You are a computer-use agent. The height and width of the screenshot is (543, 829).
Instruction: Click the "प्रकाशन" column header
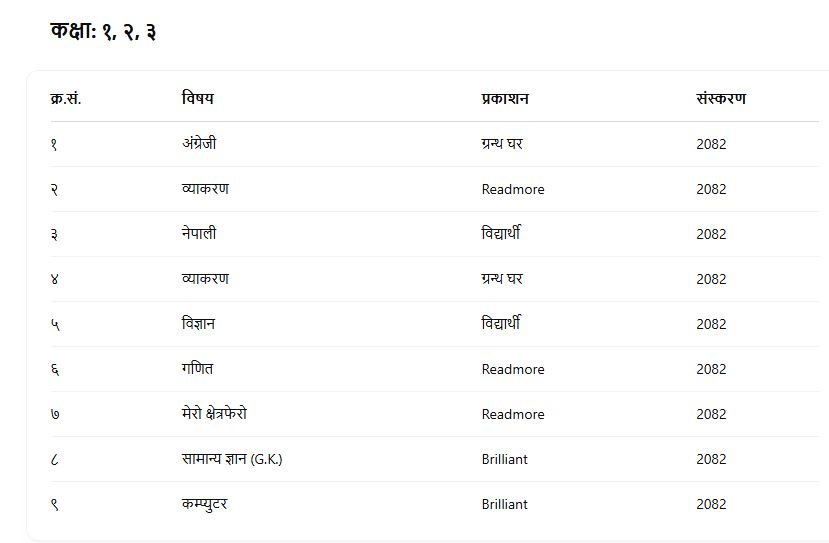tap(505, 99)
